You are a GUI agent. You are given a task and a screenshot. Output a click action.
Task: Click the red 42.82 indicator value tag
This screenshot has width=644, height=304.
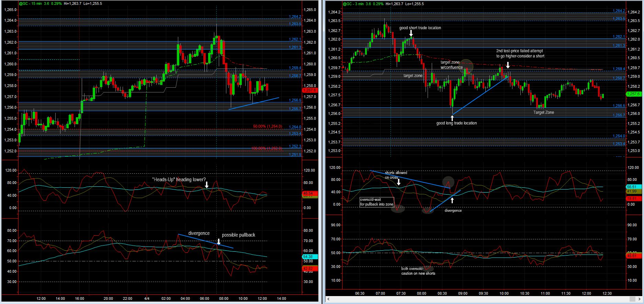coord(310,268)
